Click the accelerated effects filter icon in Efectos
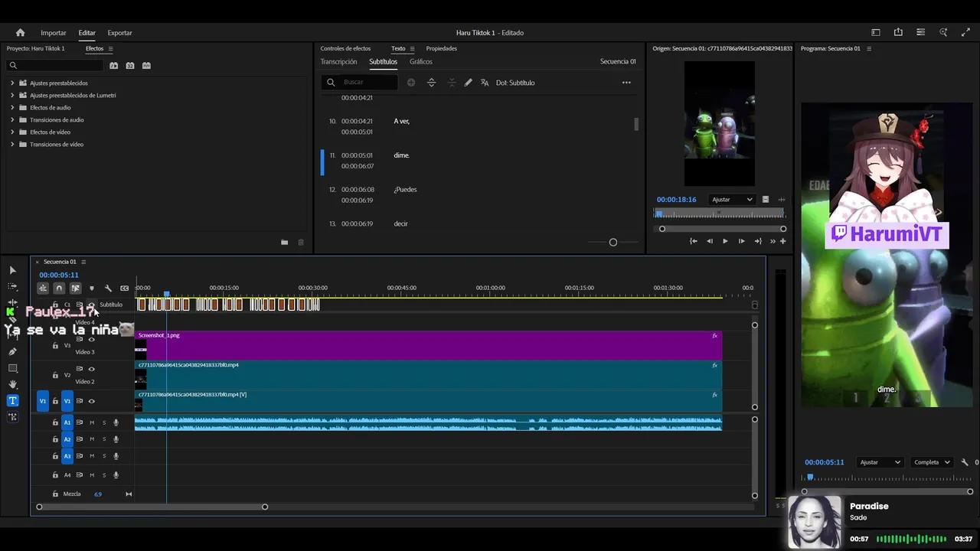Image resolution: width=980 pixels, height=551 pixels. tap(113, 66)
